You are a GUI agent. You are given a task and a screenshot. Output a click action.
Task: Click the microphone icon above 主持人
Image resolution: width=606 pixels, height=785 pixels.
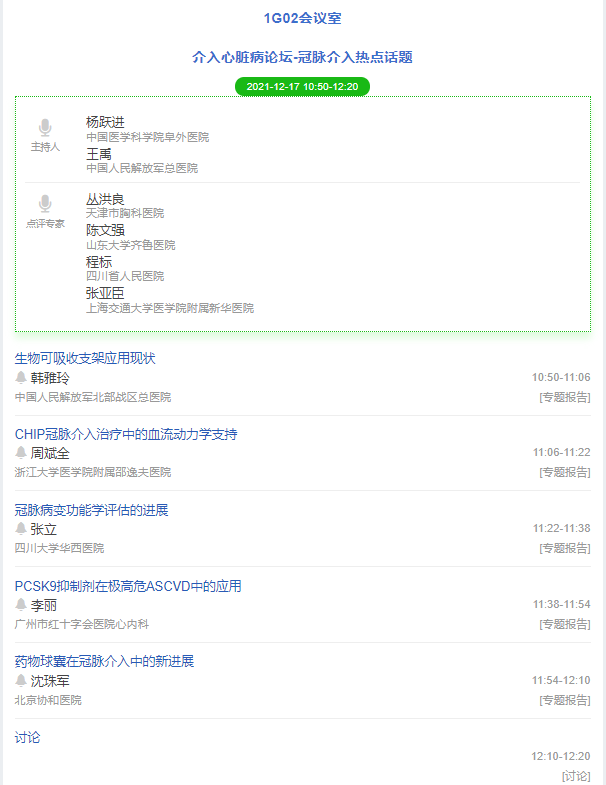pyautogui.click(x=45, y=128)
